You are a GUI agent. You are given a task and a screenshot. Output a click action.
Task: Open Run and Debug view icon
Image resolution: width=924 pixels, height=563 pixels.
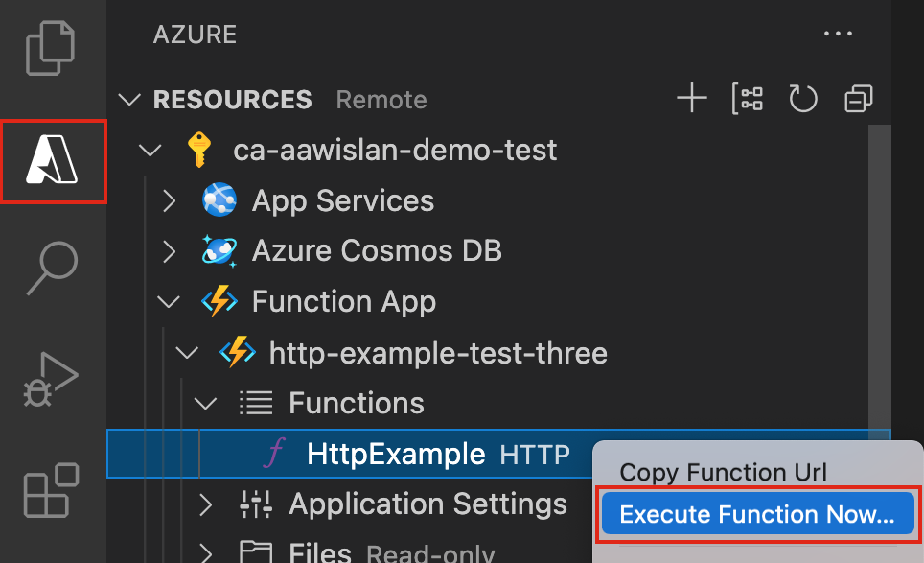[52, 379]
